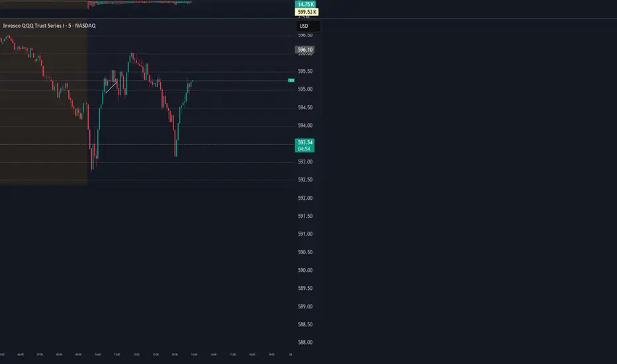
Task: Select the white trend line drawing on the chart
Action: point(111,86)
